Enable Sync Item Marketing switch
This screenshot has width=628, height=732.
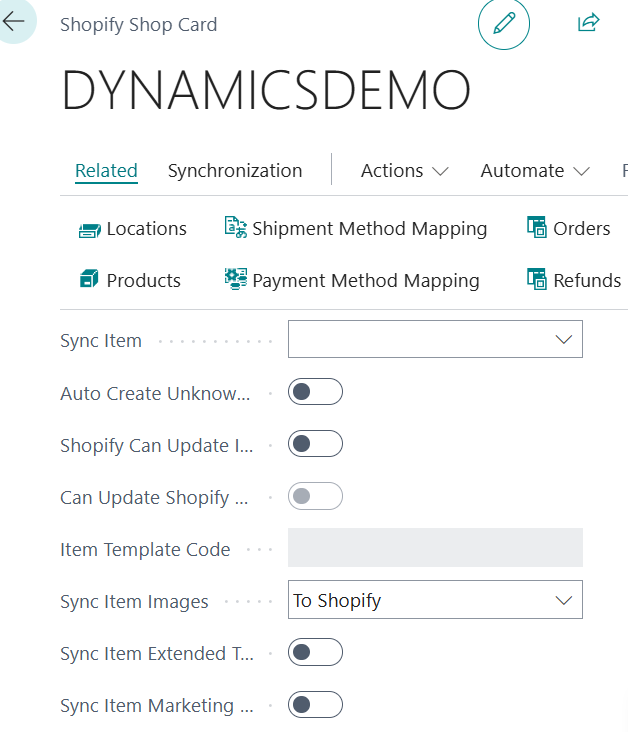[x=315, y=704]
